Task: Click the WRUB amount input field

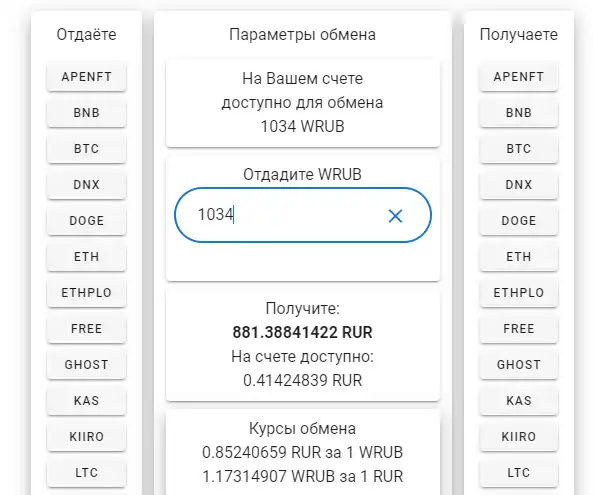Action: pos(303,215)
